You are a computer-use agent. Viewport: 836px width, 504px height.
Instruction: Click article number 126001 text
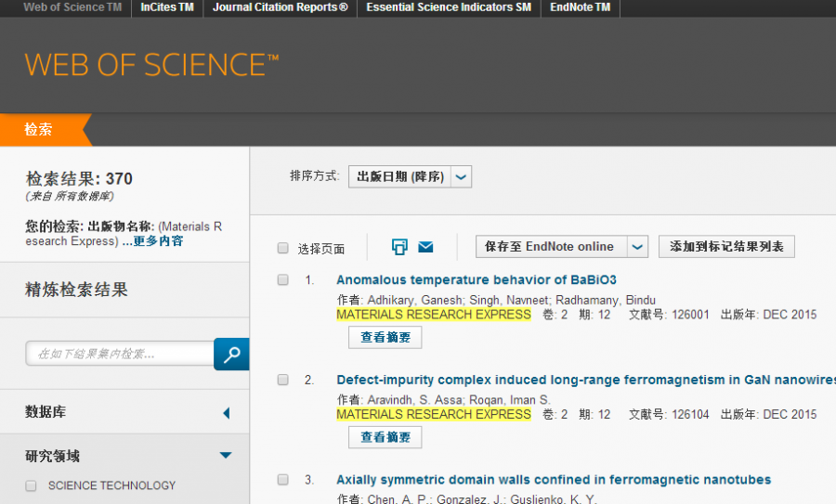(x=690, y=315)
